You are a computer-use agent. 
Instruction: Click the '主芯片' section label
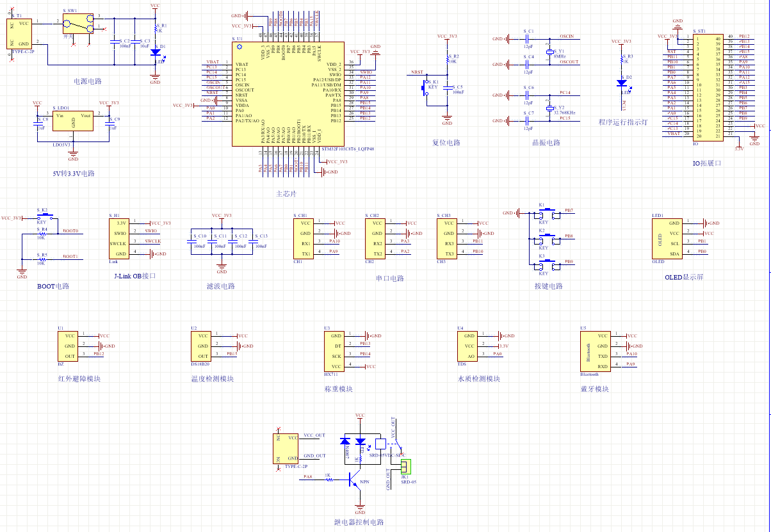(x=286, y=193)
